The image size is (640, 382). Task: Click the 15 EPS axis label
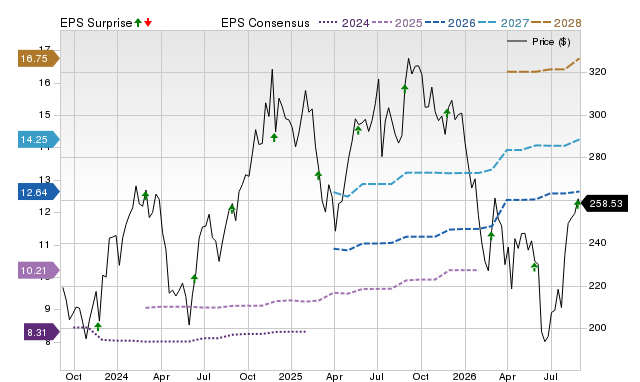coord(44,115)
